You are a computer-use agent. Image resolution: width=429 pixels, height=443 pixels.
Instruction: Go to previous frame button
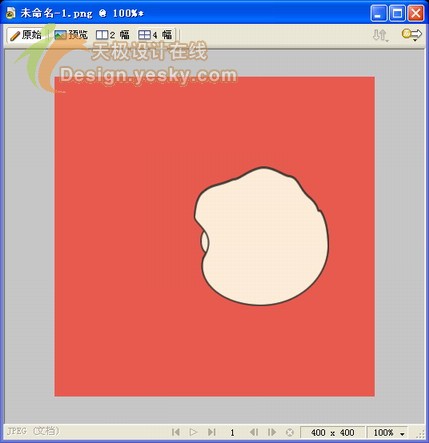[x=254, y=432]
